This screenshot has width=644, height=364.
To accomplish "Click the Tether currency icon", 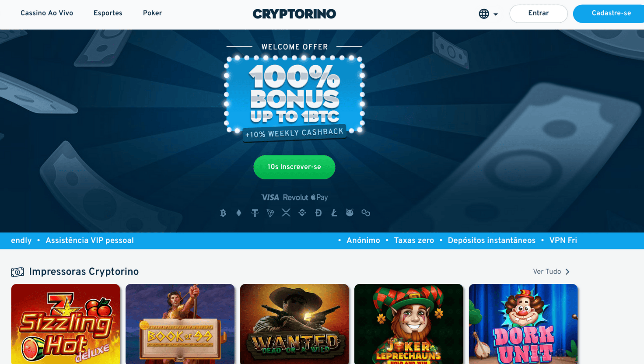I will click(x=255, y=213).
